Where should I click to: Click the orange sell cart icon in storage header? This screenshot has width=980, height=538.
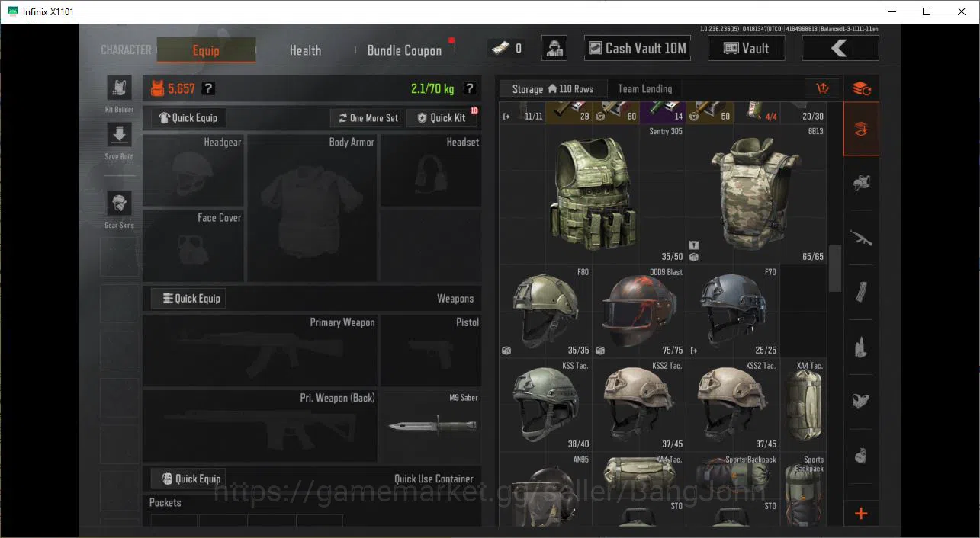click(x=822, y=88)
